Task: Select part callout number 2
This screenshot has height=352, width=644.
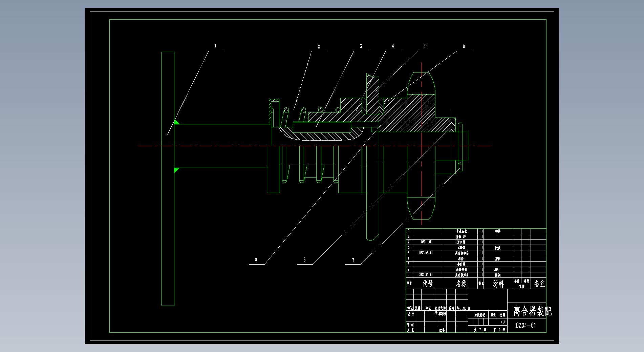Action: tap(318, 47)
